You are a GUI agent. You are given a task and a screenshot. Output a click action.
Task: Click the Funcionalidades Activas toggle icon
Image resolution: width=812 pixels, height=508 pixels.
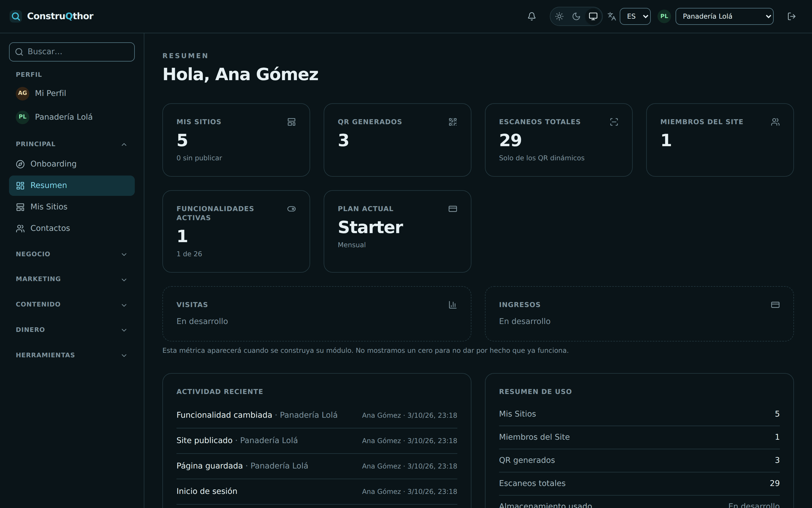click(x=291, y=209)
